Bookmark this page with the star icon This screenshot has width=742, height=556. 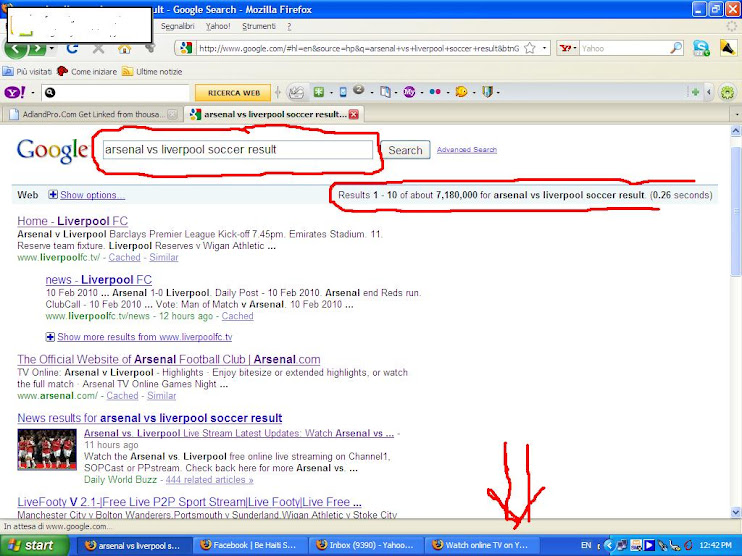pyautogui.click(x=530, y=48)
